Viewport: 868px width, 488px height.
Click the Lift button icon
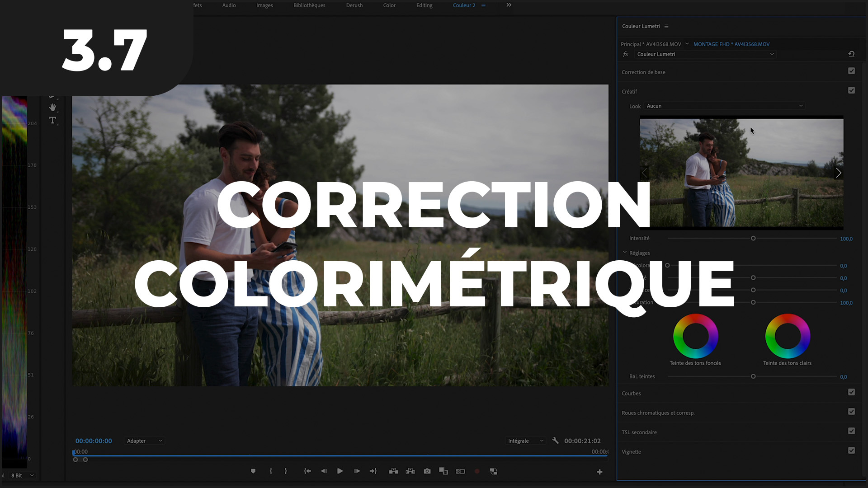coord(394,471)
